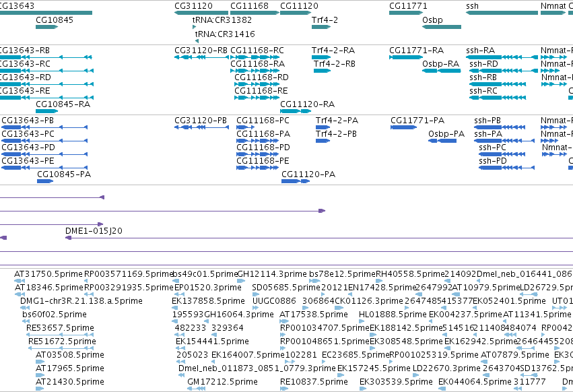Image resolution: width=573 pixels, height=392 pixels.
Task: Select the CG11168 gene label
Action: (249, 6)
